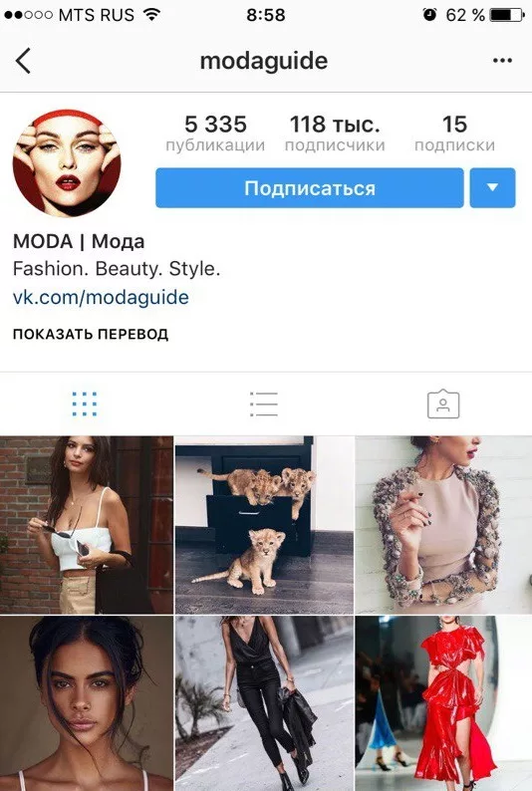The height and width of the screenshot is (791, 532).
Task: Open the embellished sleeves dress post
Action: tap(443, 525)
